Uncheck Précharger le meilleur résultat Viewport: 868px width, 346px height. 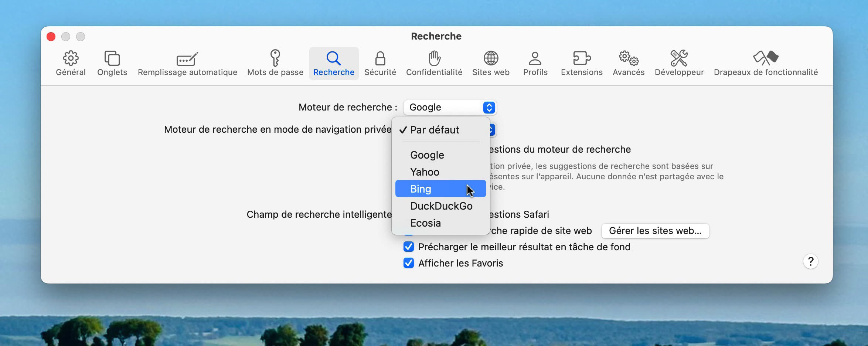click(409, 247)
